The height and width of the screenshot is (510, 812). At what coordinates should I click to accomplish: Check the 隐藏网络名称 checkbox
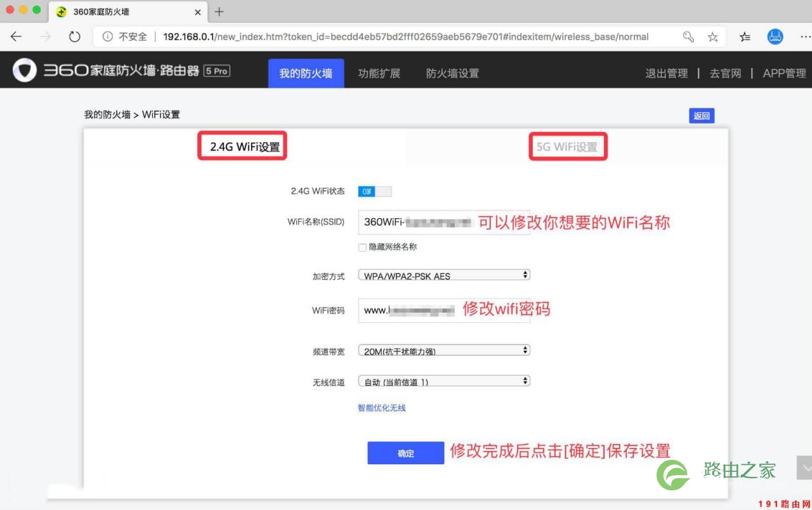362,247
